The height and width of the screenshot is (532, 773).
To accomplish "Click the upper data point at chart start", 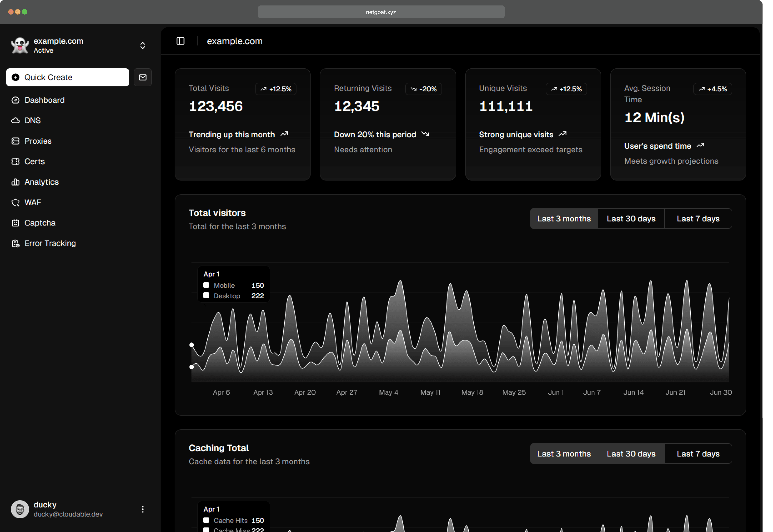I will click(191, 345).
